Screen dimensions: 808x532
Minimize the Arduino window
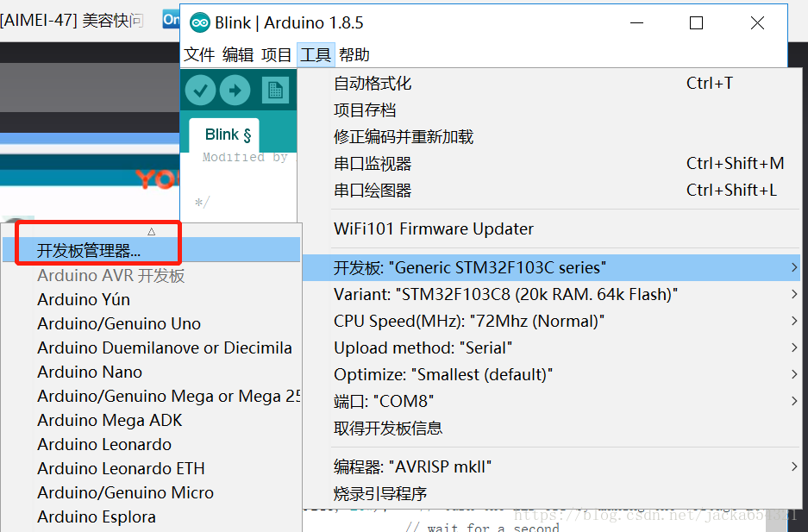pyautogui.click(x=637, y=22)
